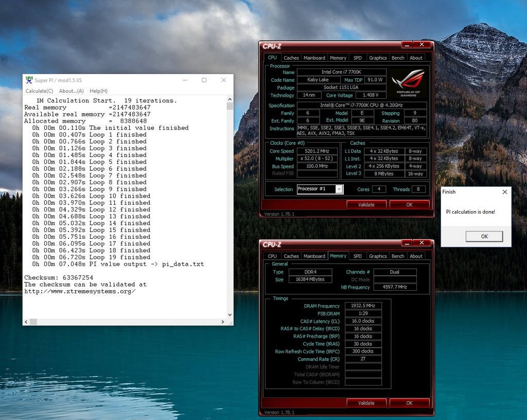
Task: Click the NB Frequency value '4597.7 MHz'
Action: [x=395, y=287]
